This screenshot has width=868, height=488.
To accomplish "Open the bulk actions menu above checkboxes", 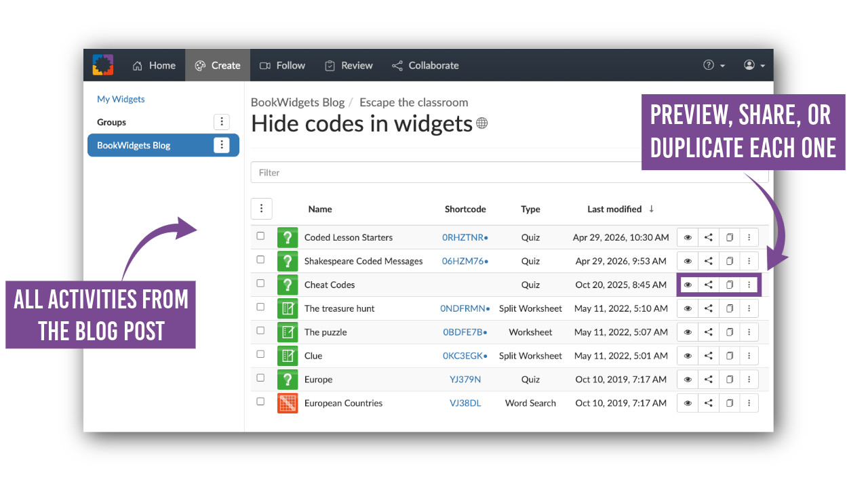I will (262, 209).
